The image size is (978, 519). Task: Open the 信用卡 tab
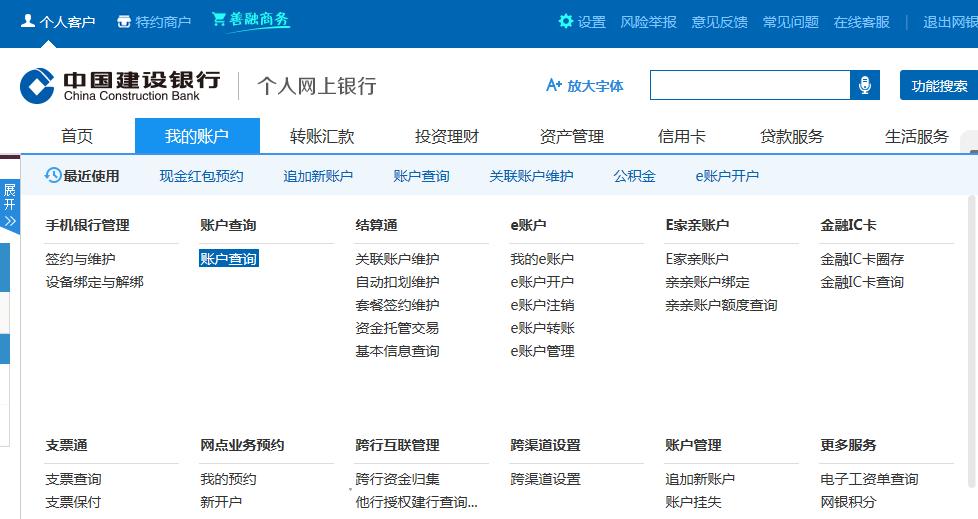(681, 136)
